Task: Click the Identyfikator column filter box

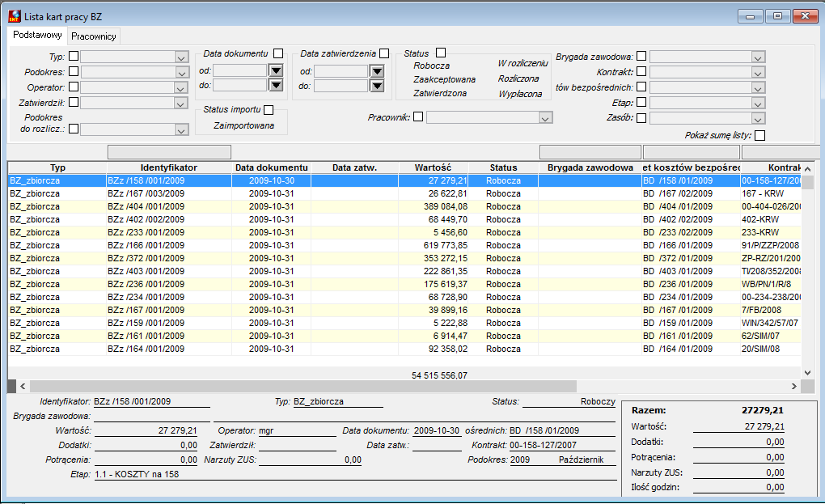Action: click(x=169, y=152)
